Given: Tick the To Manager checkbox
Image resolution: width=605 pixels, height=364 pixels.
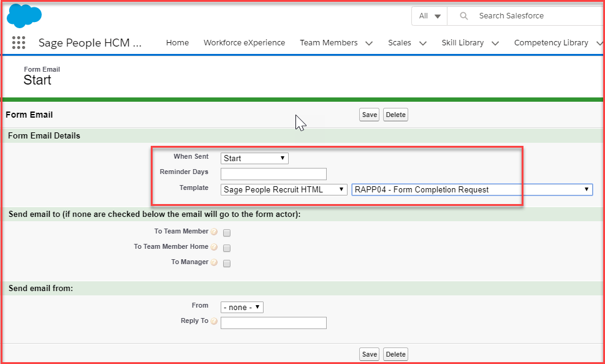Looking at the screenshot, I should (227, 264).
